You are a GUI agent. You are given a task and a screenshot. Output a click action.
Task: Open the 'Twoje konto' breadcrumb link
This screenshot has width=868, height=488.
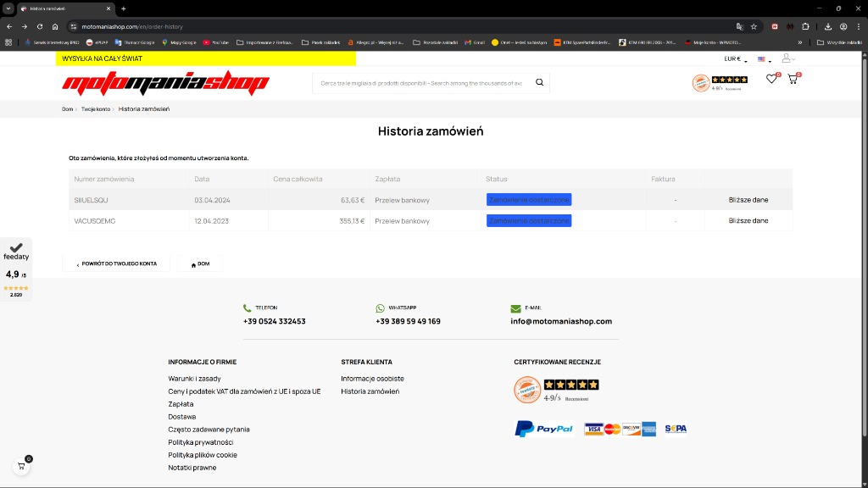click(x=95, y=109)
